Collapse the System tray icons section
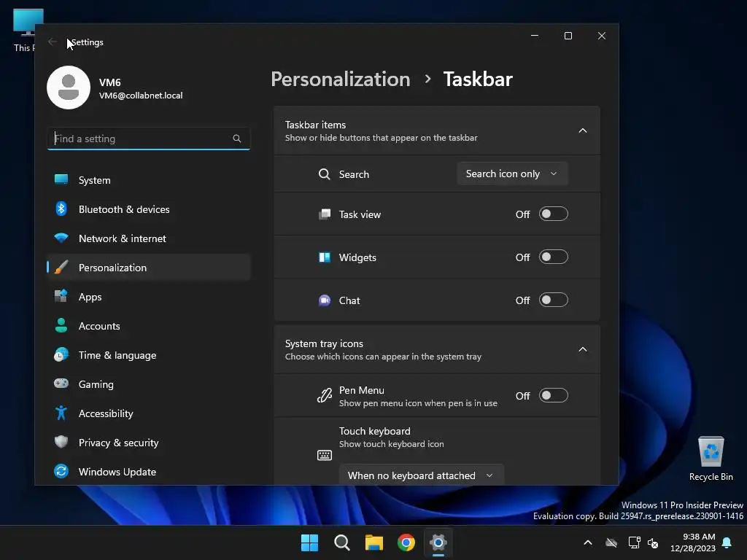747x560 pixels. 583,349
